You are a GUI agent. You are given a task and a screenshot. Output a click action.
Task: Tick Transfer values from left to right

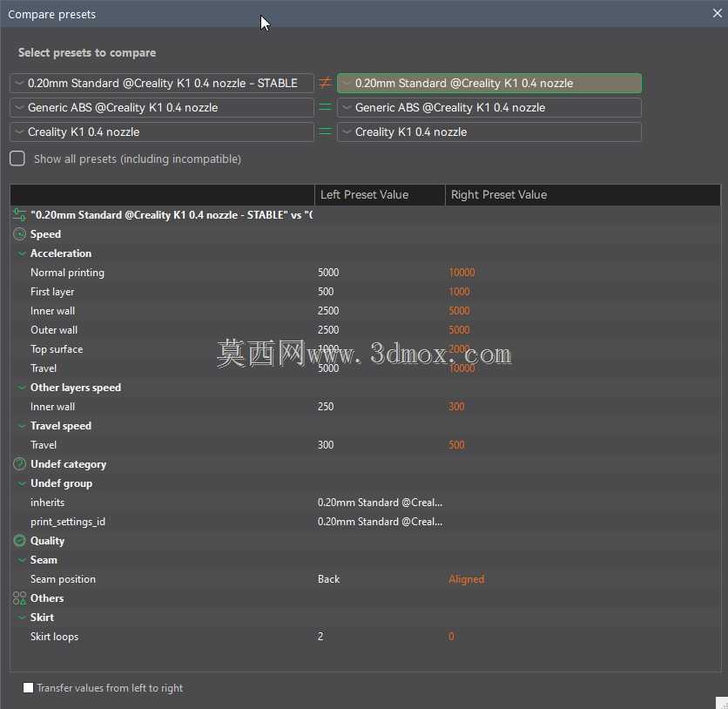point(29,687)
